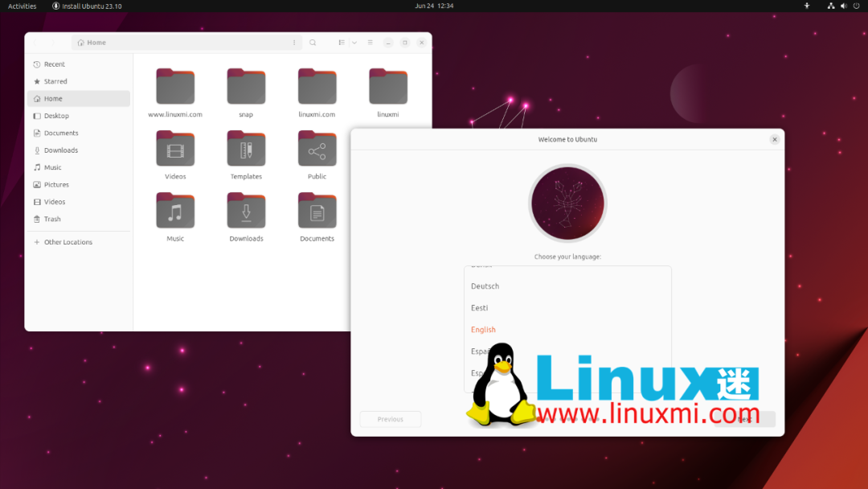The width and height of the screenshot is (868, 489).
Task: Select Home in Files sidebar
Action: (79, 99)
